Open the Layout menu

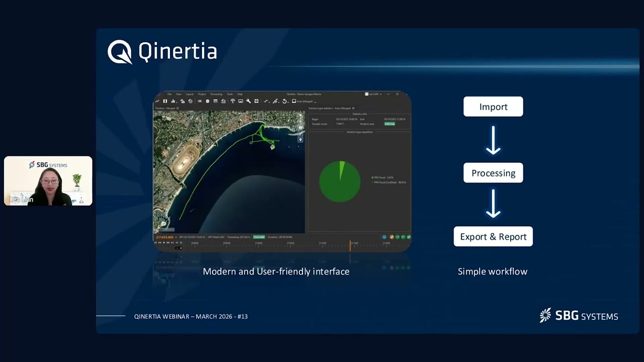coord(190,94)
